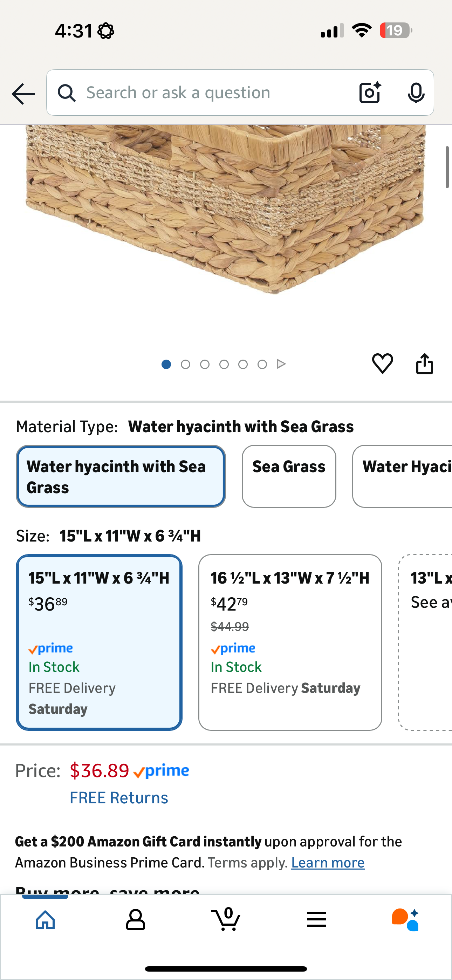Image resolution: width=452 pixels, height=980 pixels.
Task: Tap the microphone icon for voice search
Action: click(416, 93)
